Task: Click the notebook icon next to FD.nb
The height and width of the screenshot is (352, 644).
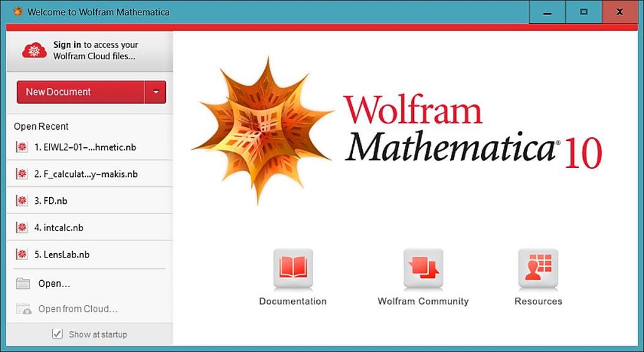Action: coord(22,200)
